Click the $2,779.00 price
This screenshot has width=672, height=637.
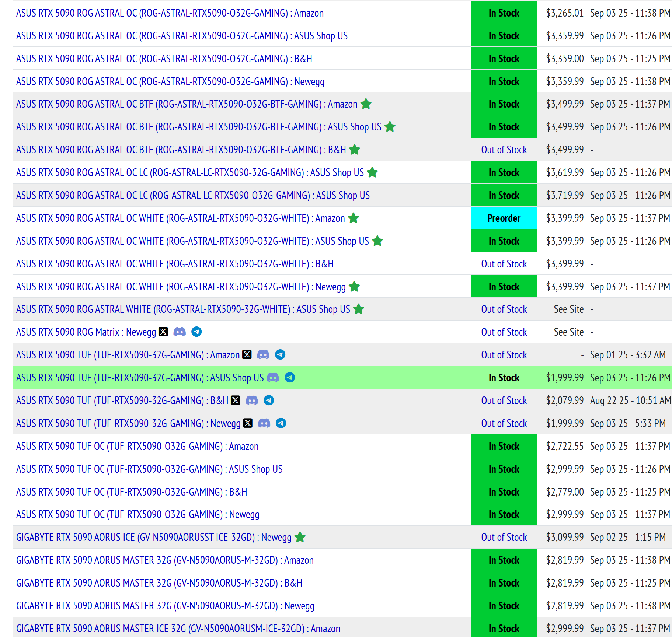click(x=565, y=492)
